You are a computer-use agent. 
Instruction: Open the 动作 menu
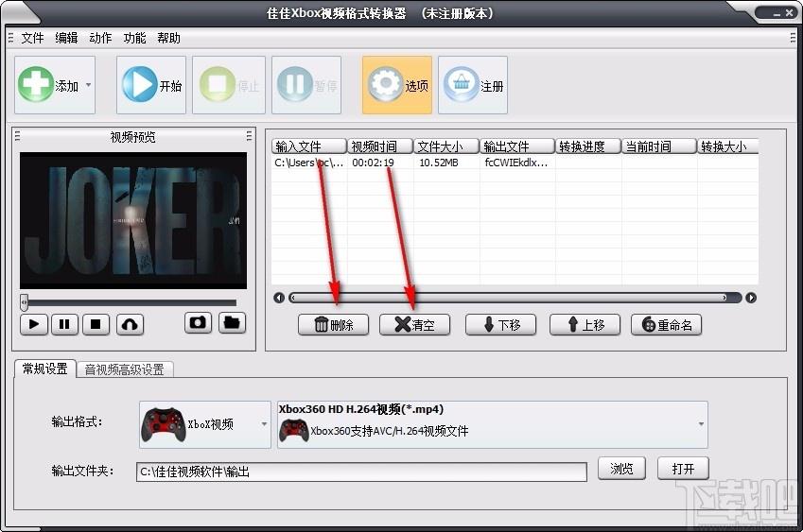(100, 38)
